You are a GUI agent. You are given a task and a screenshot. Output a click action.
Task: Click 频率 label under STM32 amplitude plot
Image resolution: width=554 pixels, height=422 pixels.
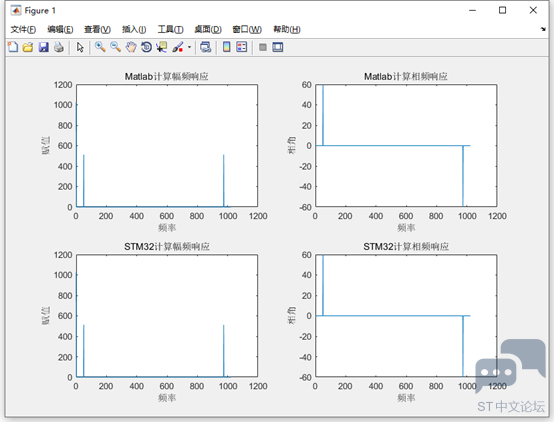click(x=167, y=398)
